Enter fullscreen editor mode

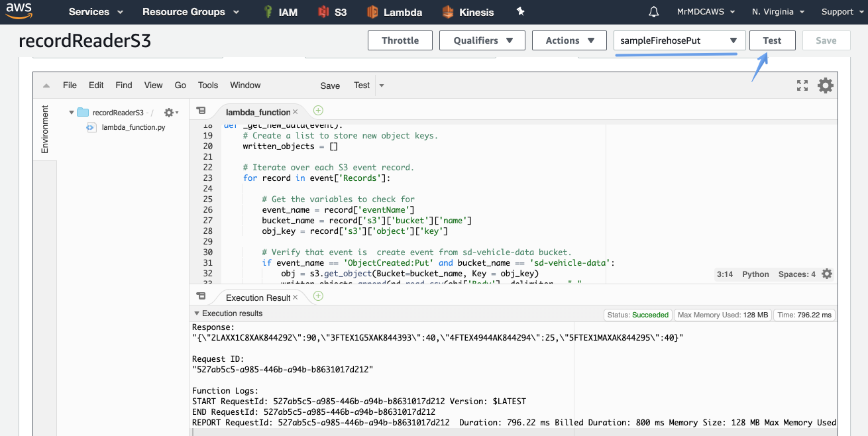click(x=802, y=85)
